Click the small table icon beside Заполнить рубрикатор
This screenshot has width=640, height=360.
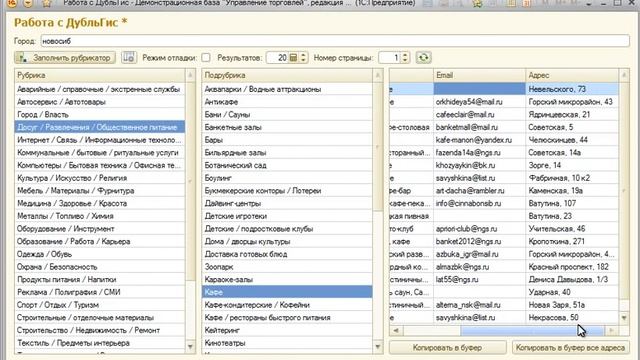[129, 58]
